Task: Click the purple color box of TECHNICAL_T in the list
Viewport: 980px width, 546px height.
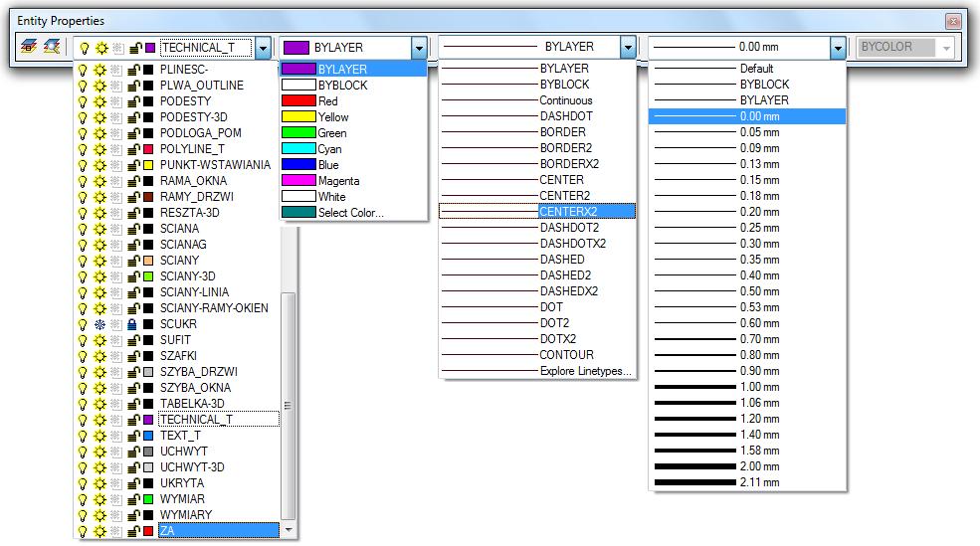Action: coord(148,420)
